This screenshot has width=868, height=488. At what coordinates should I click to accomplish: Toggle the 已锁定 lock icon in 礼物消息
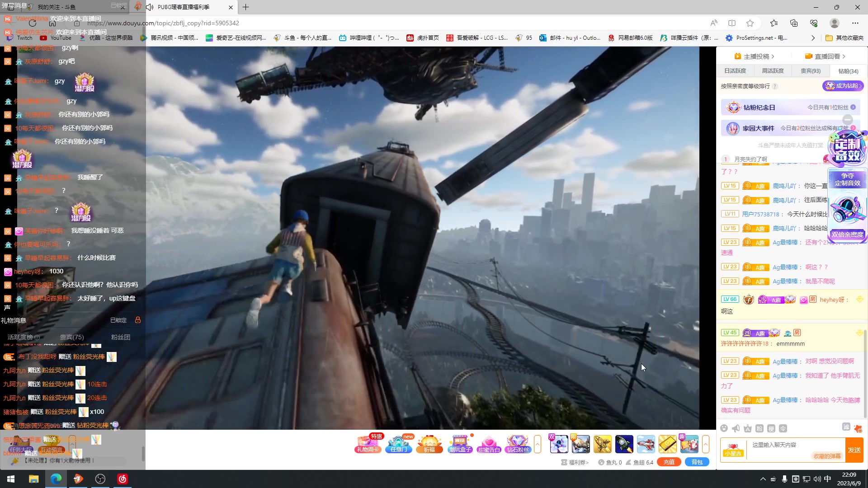[x=138, y=320]
